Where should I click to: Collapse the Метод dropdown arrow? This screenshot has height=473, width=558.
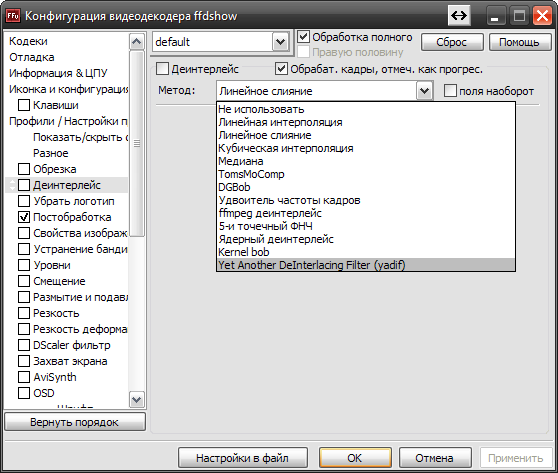pos(424,91)
